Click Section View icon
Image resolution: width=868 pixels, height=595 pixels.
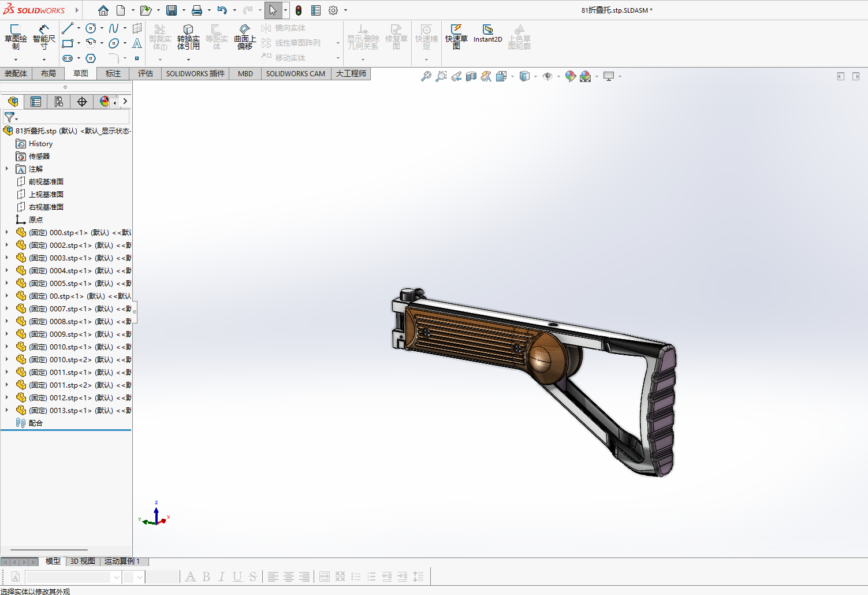click(x=471, y=76)
